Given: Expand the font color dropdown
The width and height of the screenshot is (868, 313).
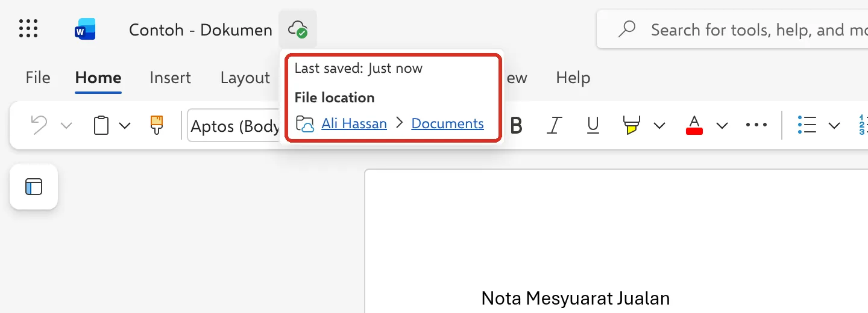Looking at the screenshot, I should pyautogui.click(x=722, y=126).
